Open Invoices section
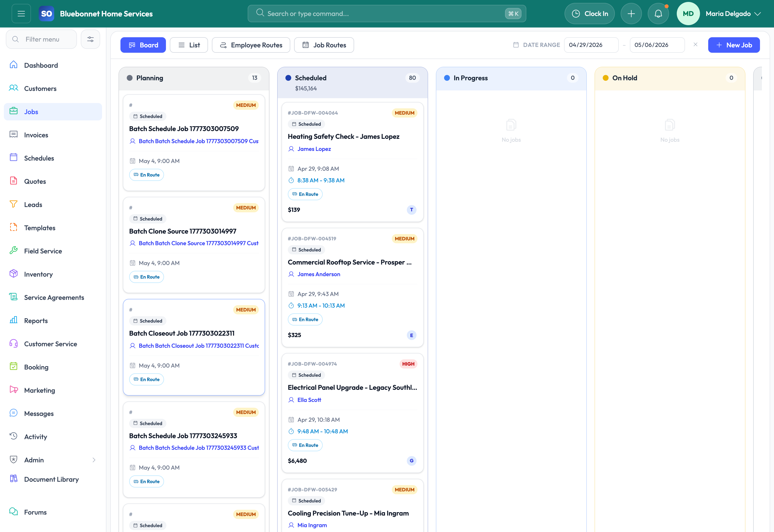The height and width of the screenshot is (532, 774). (x=53, y=135)
